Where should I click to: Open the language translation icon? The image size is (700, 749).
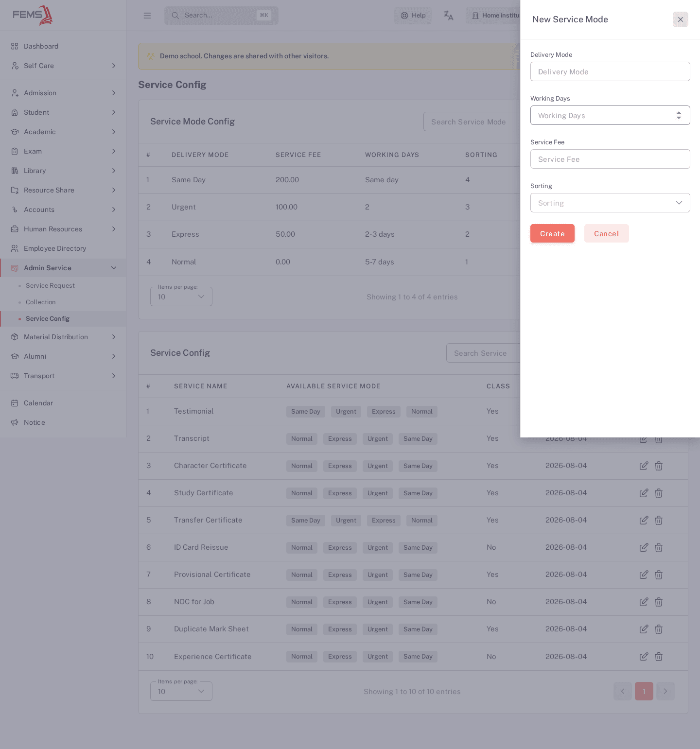449,16
